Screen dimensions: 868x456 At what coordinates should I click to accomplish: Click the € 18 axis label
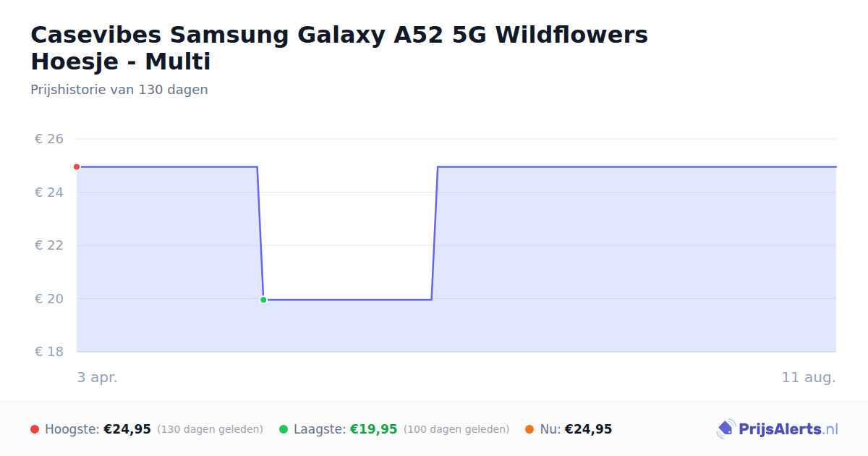(x=49, y=352)
